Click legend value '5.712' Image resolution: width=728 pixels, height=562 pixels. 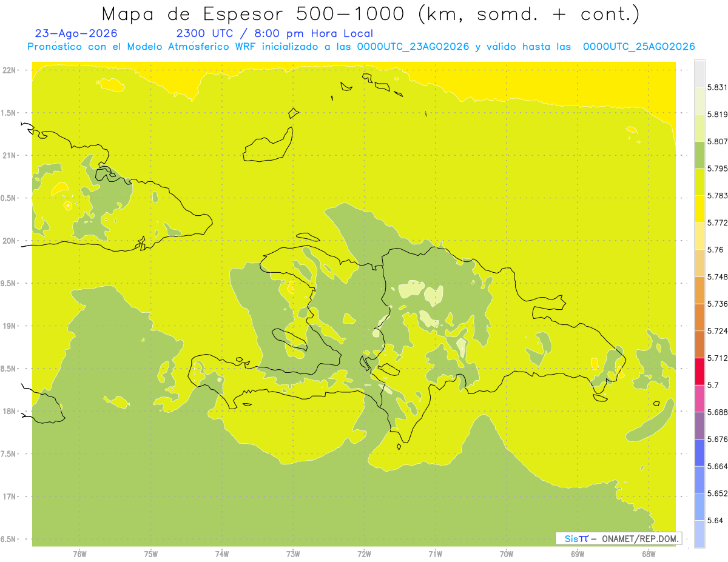[718, 358]
